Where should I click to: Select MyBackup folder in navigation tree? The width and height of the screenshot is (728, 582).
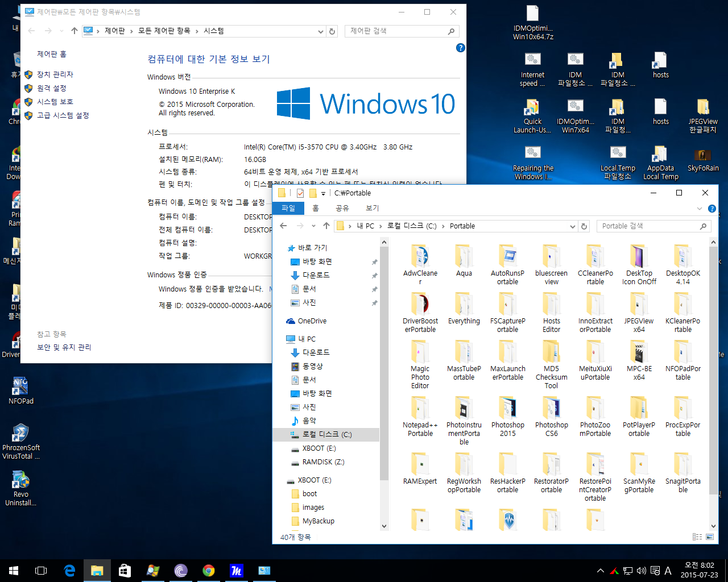tap(312, 521)
